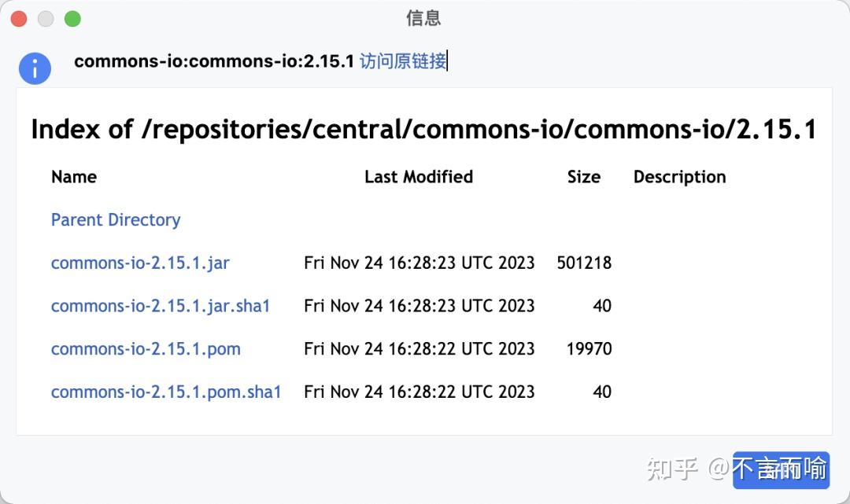Click the red traffic light button
The image size is (850, 504).
coord(19,17)
